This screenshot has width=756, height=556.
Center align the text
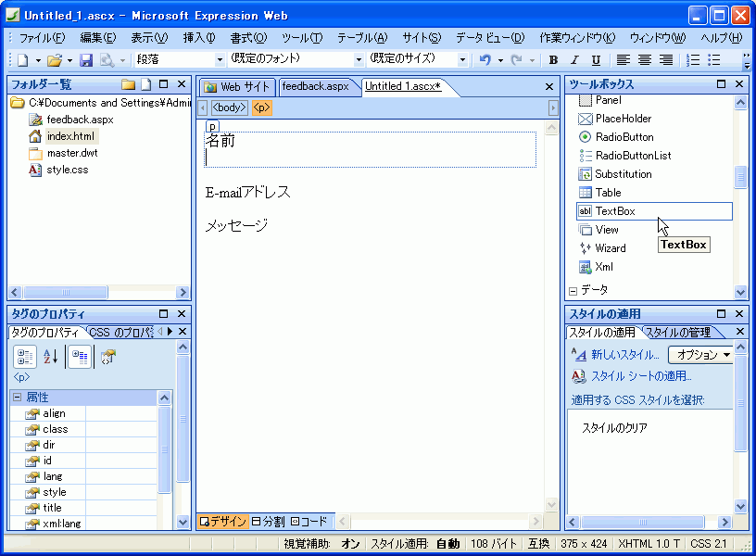click(645, 60)
